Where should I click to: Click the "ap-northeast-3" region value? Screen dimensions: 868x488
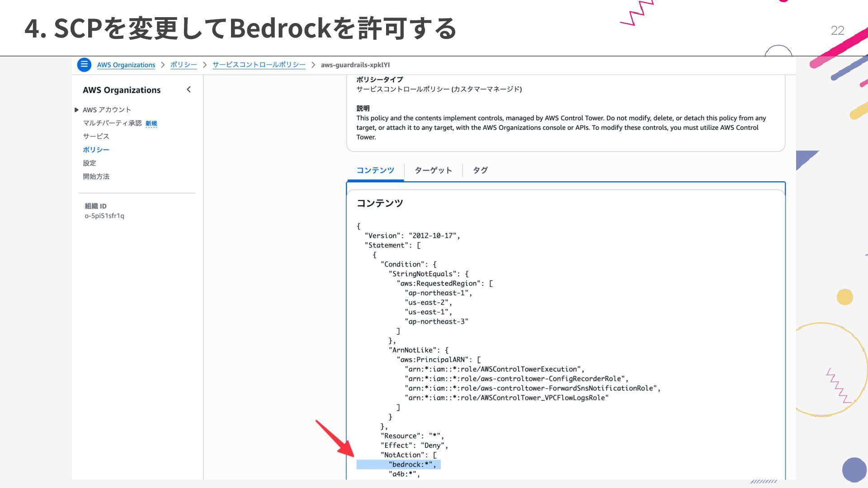(x=436, y=321)
